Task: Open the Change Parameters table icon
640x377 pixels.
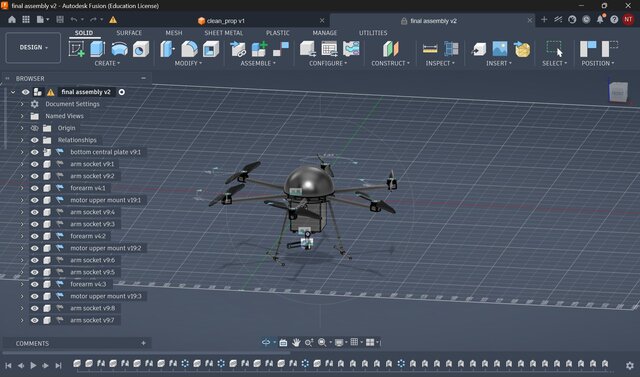Action: click(x=329, y=49)
